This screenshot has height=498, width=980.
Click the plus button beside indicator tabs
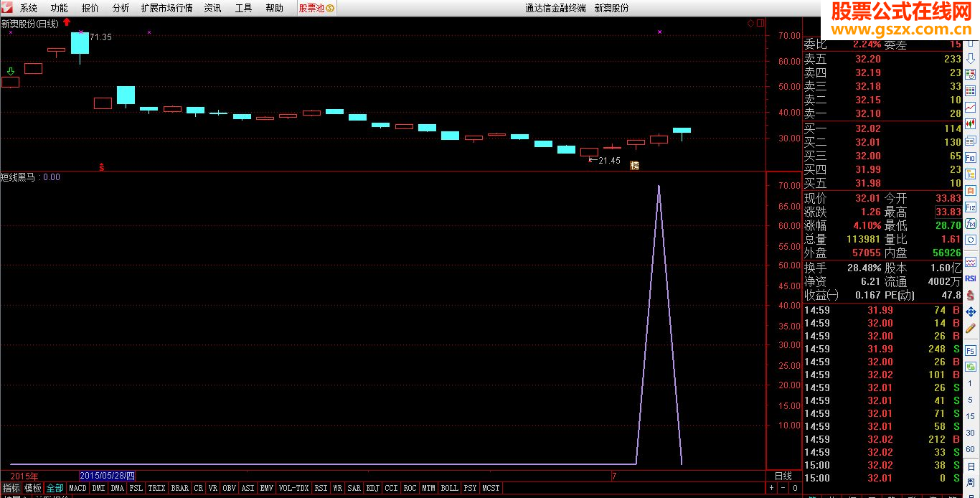pyautogui.click(x=771, y=488)
